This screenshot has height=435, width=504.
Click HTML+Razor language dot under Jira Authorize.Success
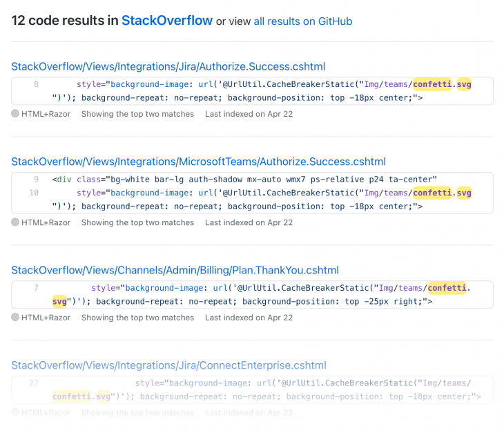click(15, 113)
